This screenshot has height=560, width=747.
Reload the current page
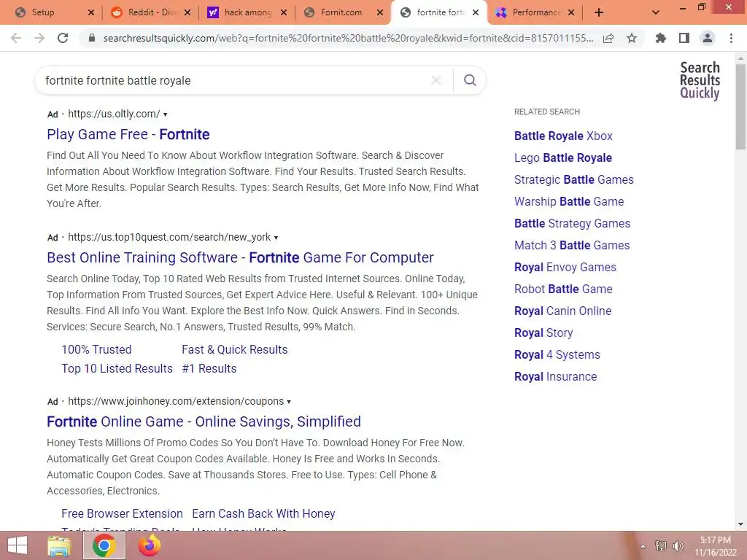pyautogui.click(x=63, y=39)
